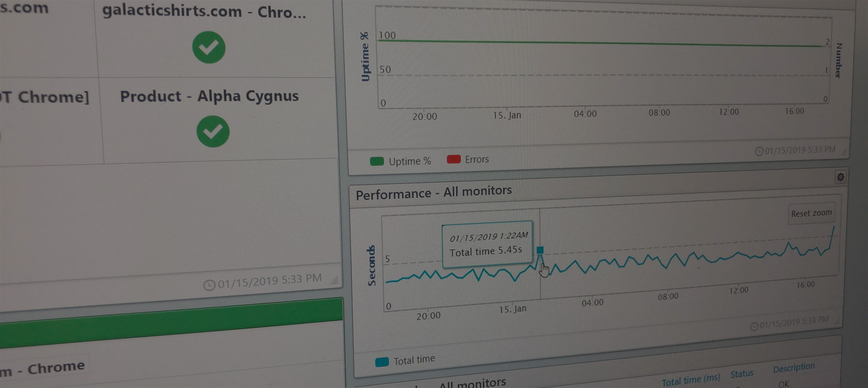Click the 'Product - Alpha Cygnus' monitor title
The width and height of the screenshot is (868, 388).
[210, 96]
